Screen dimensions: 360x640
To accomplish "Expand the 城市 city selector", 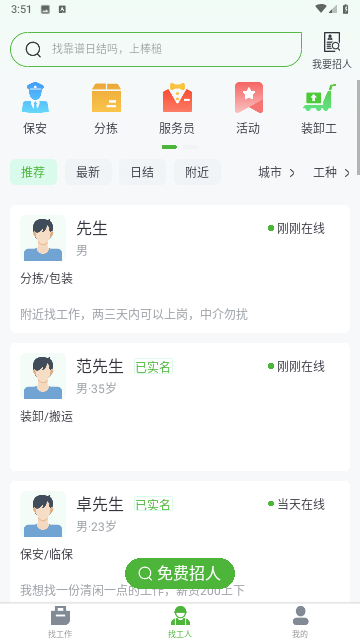I will pyautogui.click(x=276, y=173).
